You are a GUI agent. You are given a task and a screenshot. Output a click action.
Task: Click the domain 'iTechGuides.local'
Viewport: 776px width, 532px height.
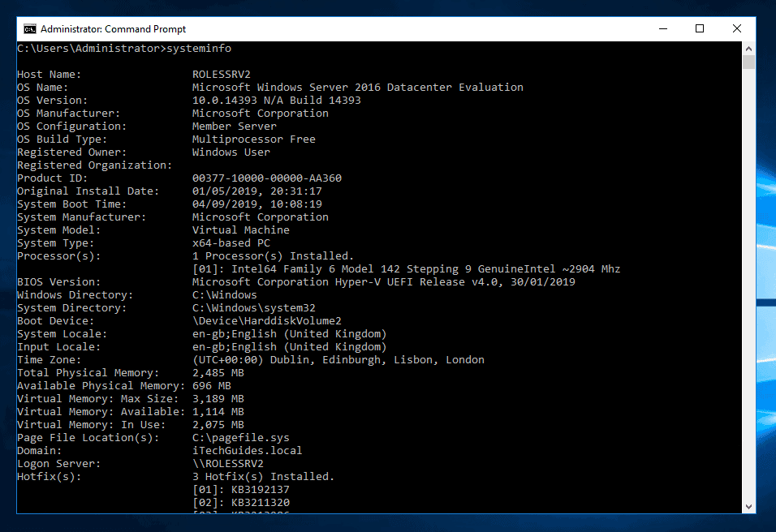tap(247, 450)
